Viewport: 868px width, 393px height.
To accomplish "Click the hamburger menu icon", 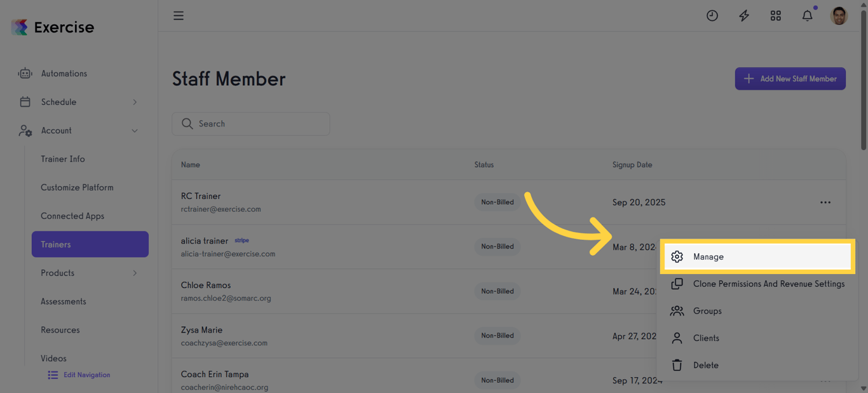I will click(x=179, y=16).
